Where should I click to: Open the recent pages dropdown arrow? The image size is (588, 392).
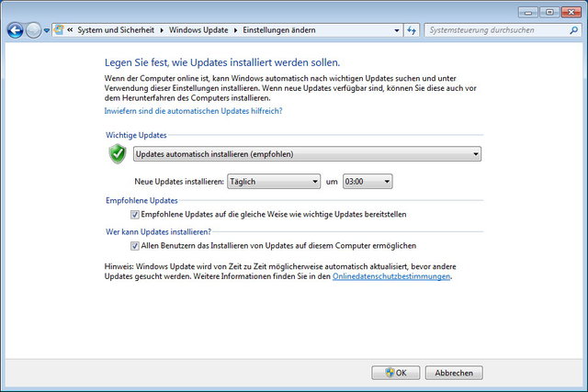(47, 30)
